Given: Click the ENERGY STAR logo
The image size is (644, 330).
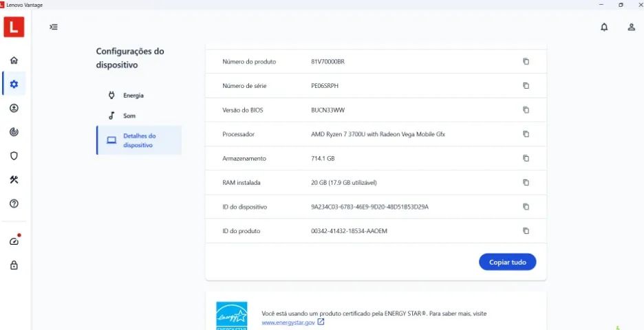Looking at the screenshot, I should pos(232,316).
